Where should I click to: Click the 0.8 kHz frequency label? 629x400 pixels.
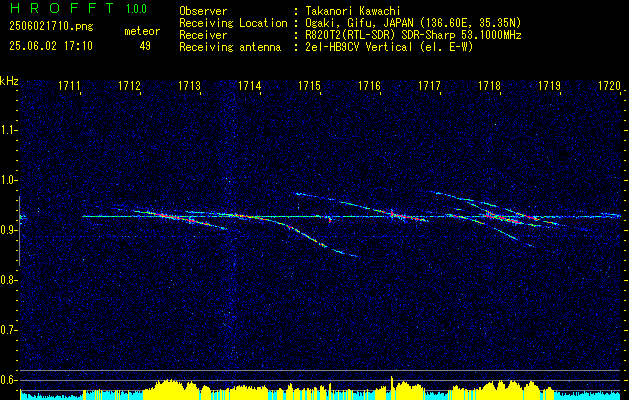click(x=8, y=280)
